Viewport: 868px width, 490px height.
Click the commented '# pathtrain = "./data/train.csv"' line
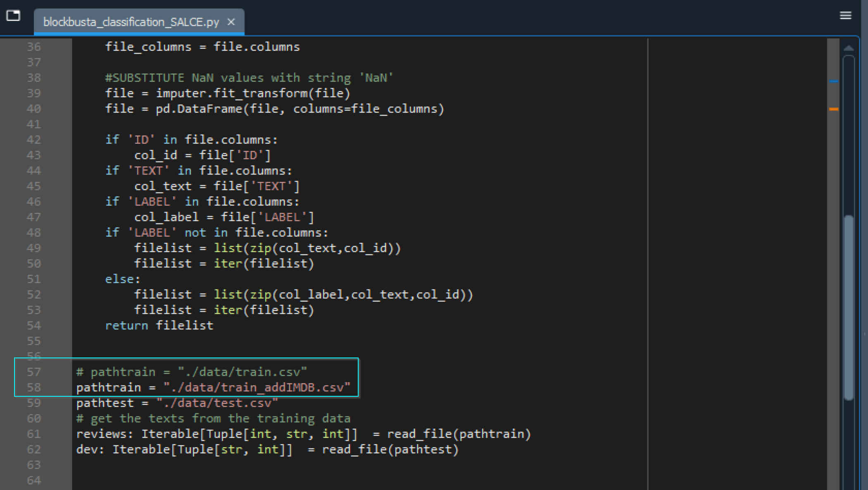pos(192,372)
